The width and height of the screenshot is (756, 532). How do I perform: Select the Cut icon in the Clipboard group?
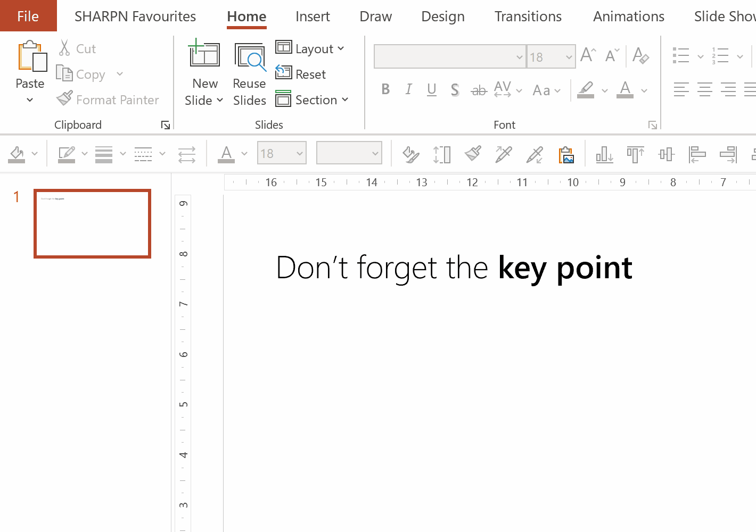(63, 48)
